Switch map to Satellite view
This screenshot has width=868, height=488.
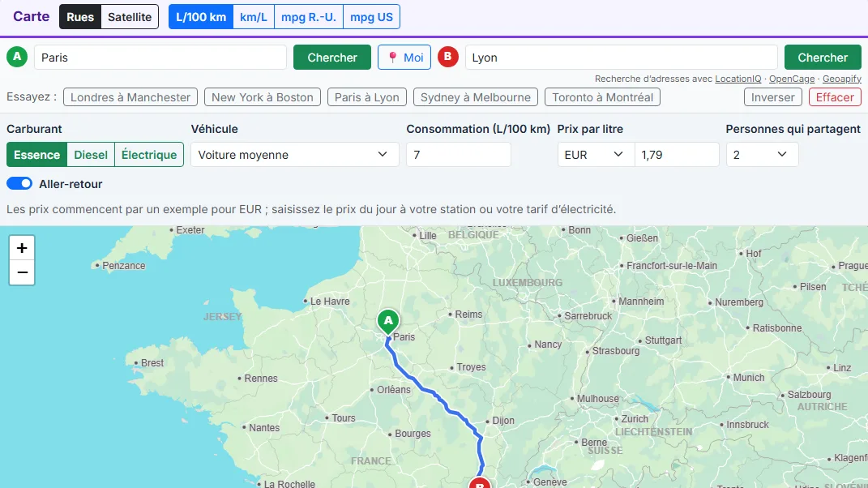pos(130,16)
